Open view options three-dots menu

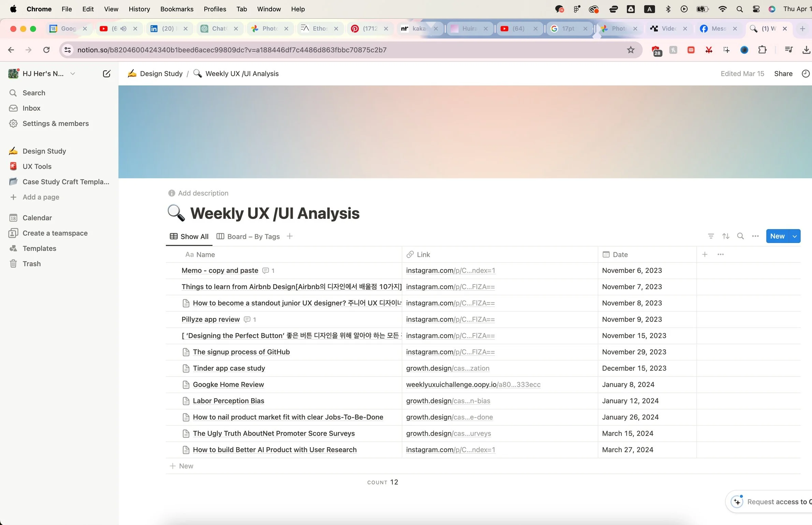tap(755, 236)
